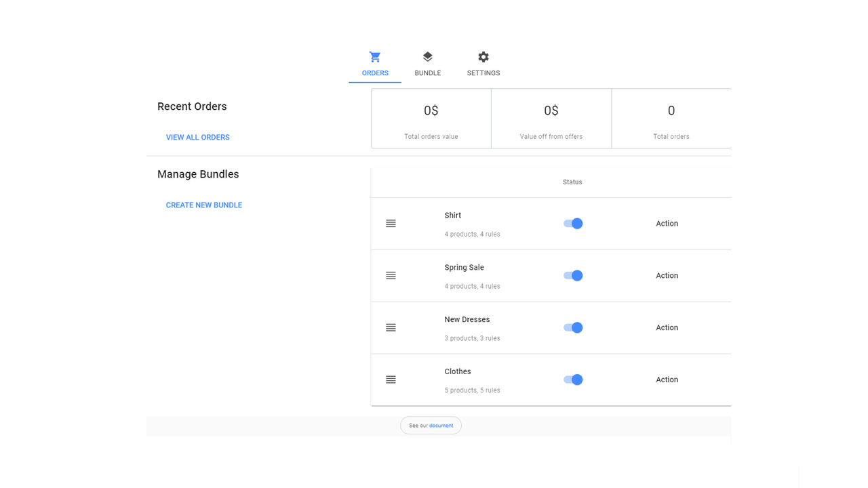
Task: Click the Bundle layers icon
Action: click(x=427, y=57)
